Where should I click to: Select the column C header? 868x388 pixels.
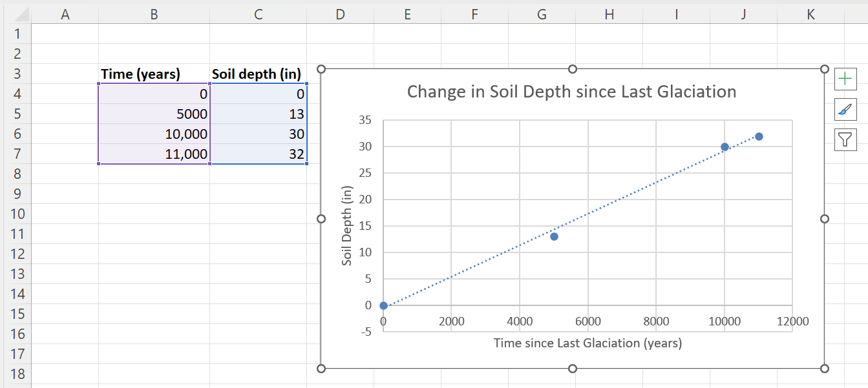click(x=258, y=14)
